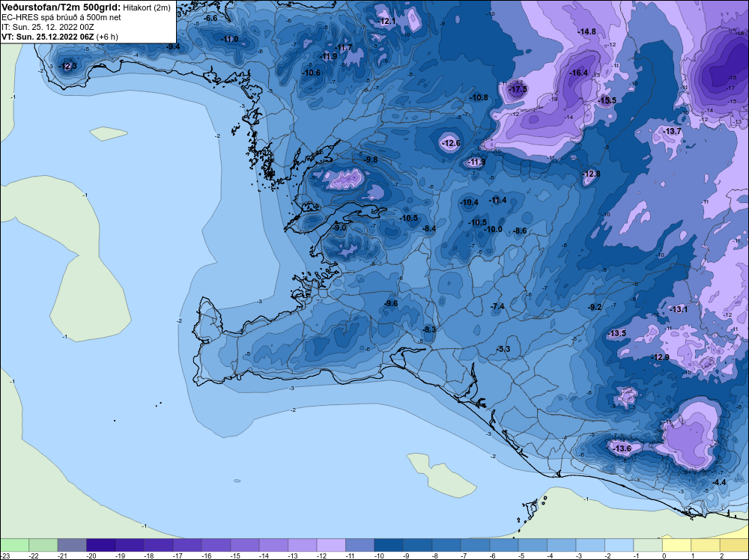Pick the -14 legend color swatch
The width and height of the screenshot is (749, 560).
[273, 545]
